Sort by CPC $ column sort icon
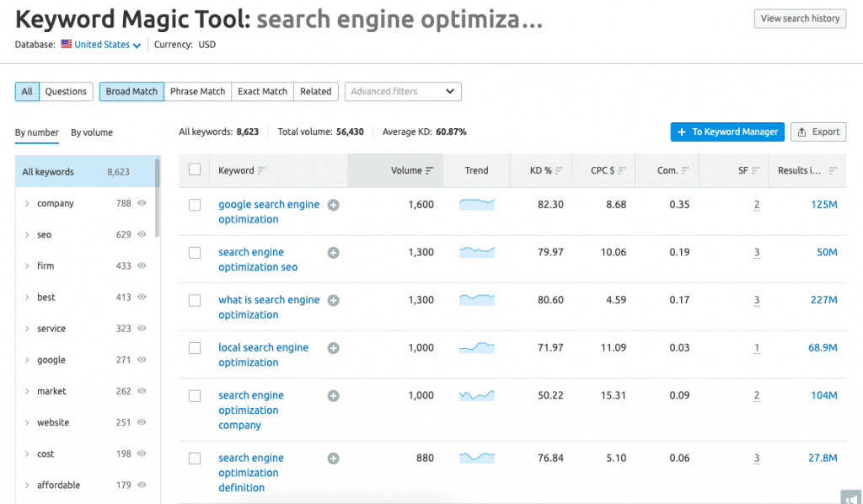 (x=622, y=170)
